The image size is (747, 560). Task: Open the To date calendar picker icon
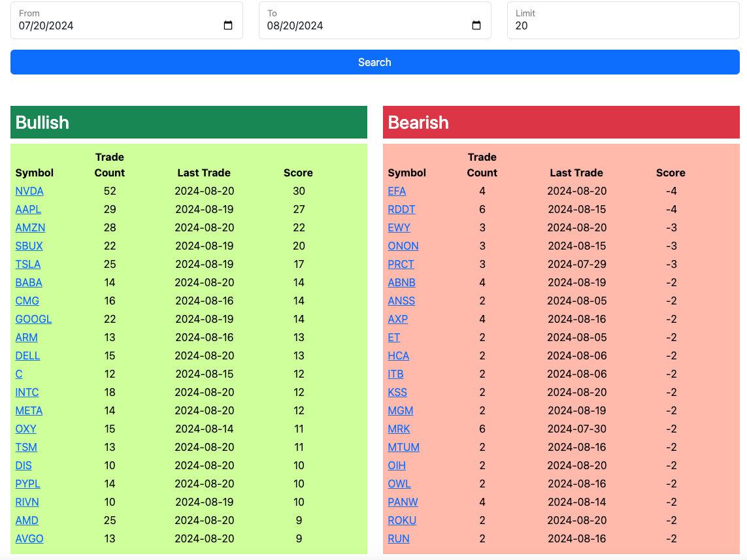pos(476,25)
